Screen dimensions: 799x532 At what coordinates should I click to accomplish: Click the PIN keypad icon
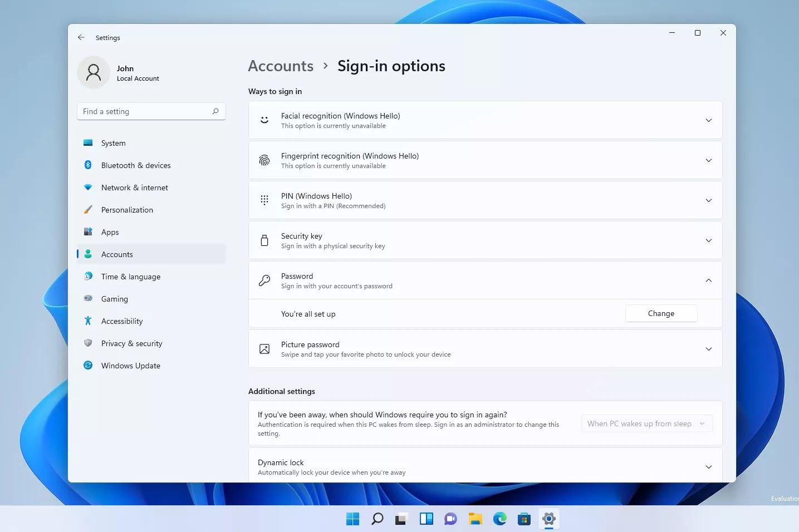pyautogui.click(x=264, y=200)
